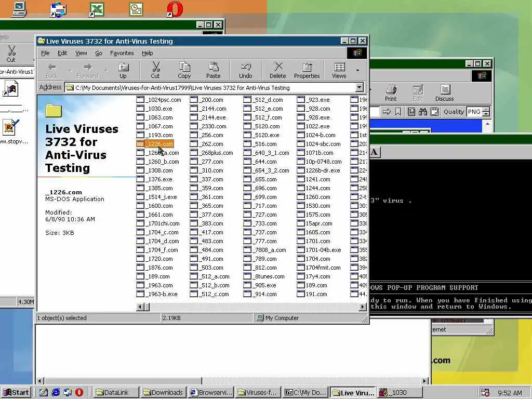The height and width of the screenshot is (399, 532).
Task: Select the _5120.exe file
Action: tap(262, 135)
